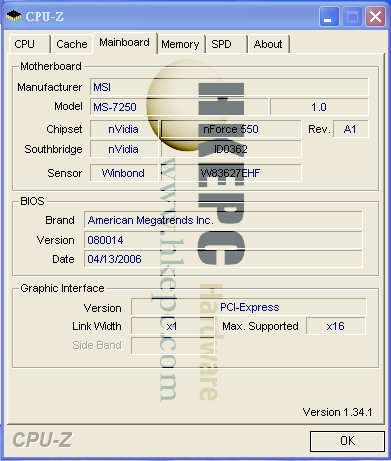Click the Manufacturer field showing MSI

click(x=229, y=87)
